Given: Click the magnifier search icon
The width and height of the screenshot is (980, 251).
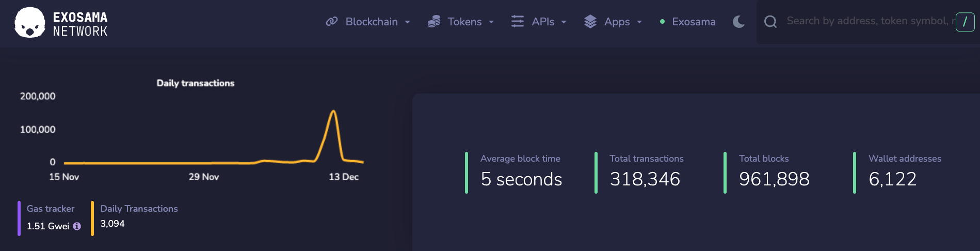Looking at the screenshot, I should (x=770, y=22).
